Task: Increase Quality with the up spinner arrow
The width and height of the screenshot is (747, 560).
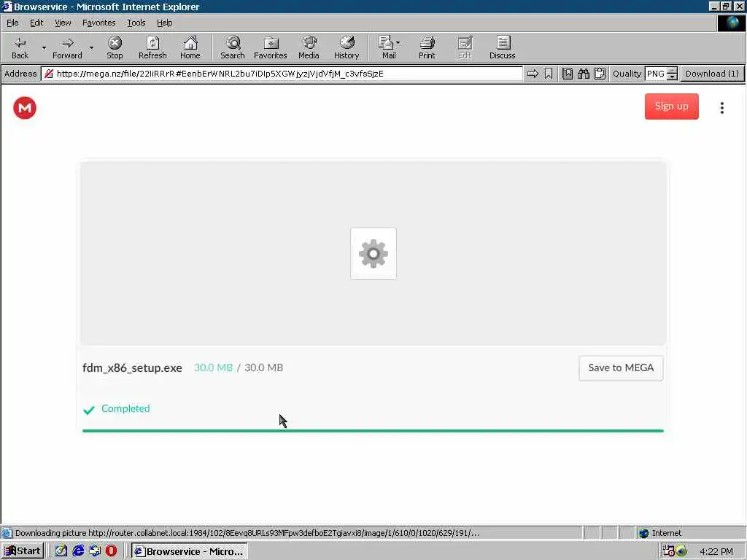Action: click(672, 71)
